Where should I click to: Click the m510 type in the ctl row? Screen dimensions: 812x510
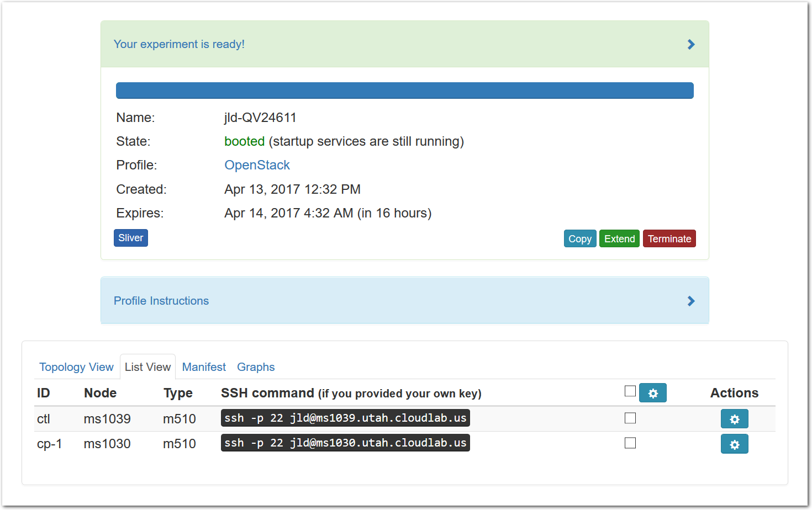180,419
